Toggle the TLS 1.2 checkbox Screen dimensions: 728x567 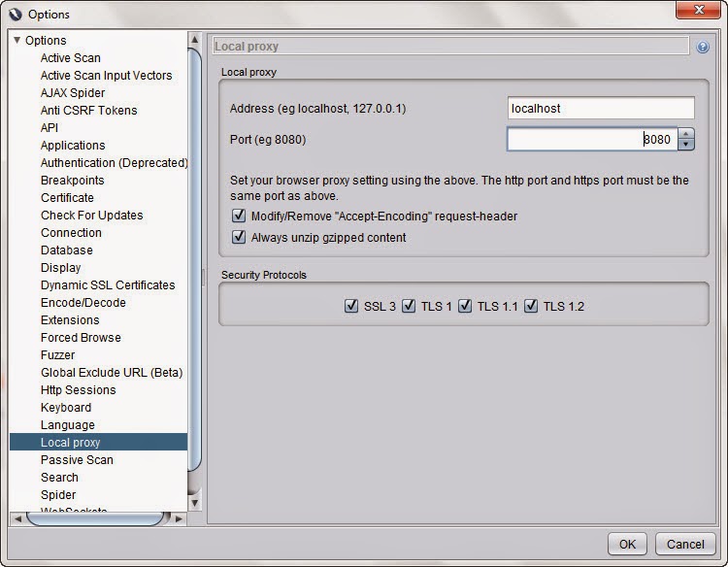tap(531, 306)
